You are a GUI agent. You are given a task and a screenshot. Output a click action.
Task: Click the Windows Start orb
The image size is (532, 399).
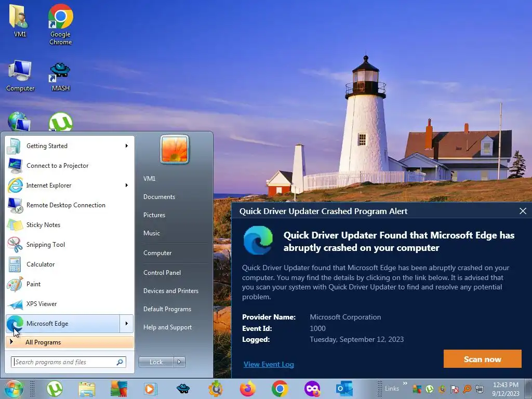[14, 389]
